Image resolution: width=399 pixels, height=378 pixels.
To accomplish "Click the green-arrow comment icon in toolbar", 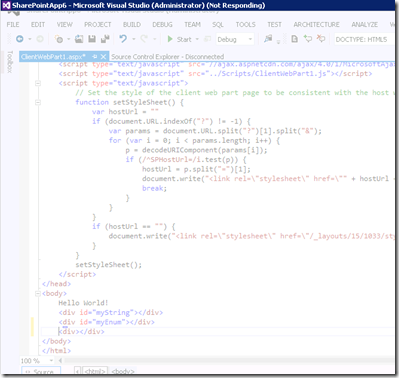I will [x=308, y=39].
